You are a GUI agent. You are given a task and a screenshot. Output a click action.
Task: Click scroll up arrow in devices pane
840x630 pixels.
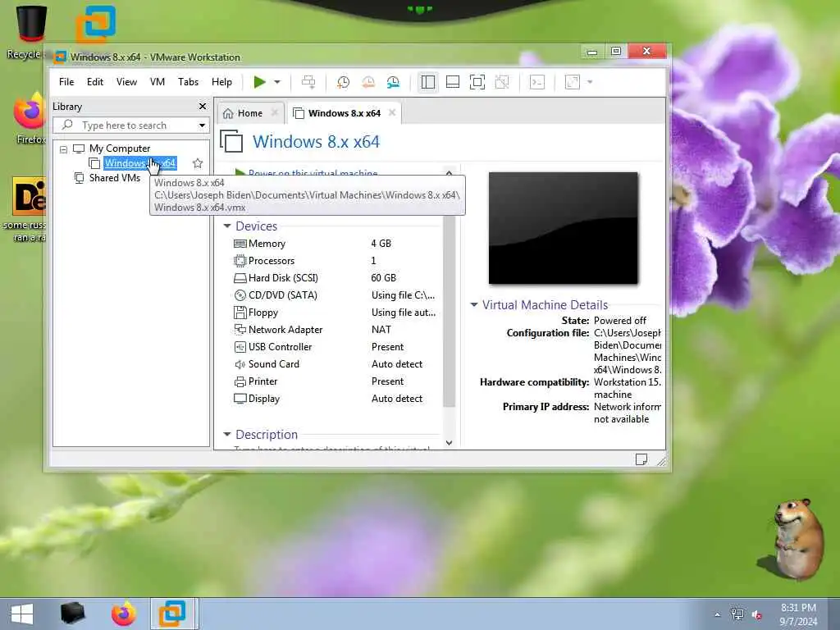(x=449, y=173)
